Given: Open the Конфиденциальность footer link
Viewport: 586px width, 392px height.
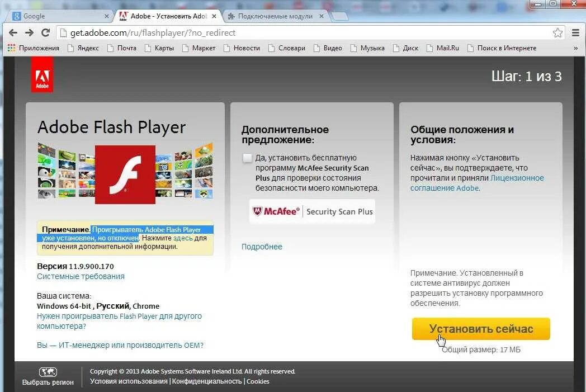Looking at the screenshot, I should click(207, 381).
